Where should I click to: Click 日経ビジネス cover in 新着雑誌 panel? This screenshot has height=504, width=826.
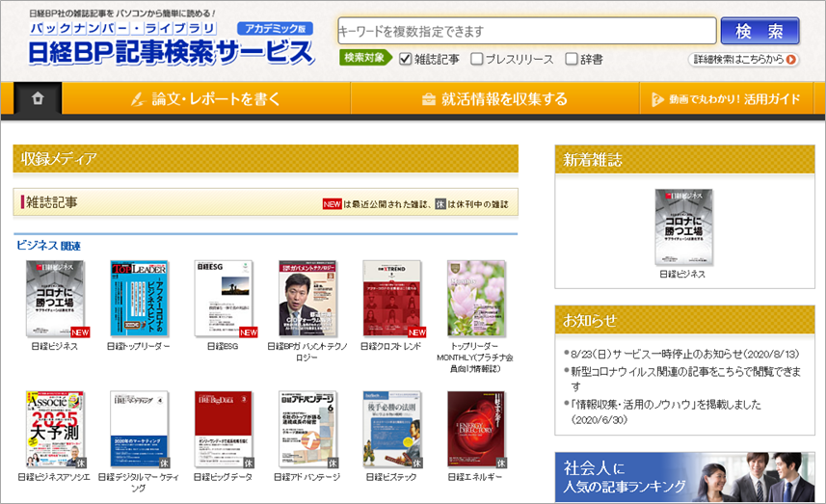coord(683,227)
